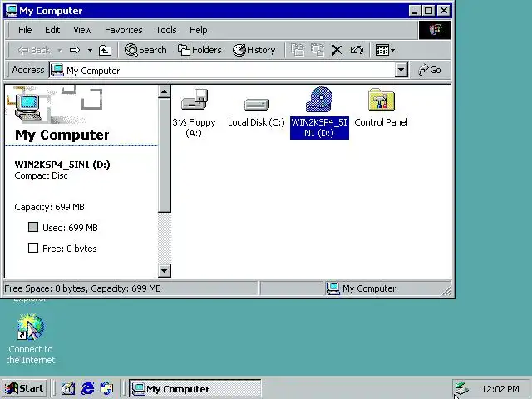Expand the Address bar dropdown arrow
Viewport: 532px width, 399px height.
pos(401,70)
